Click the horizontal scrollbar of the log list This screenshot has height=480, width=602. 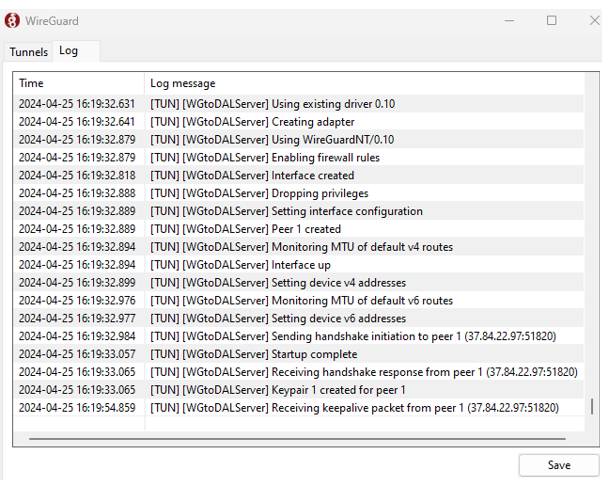(297, 438)
